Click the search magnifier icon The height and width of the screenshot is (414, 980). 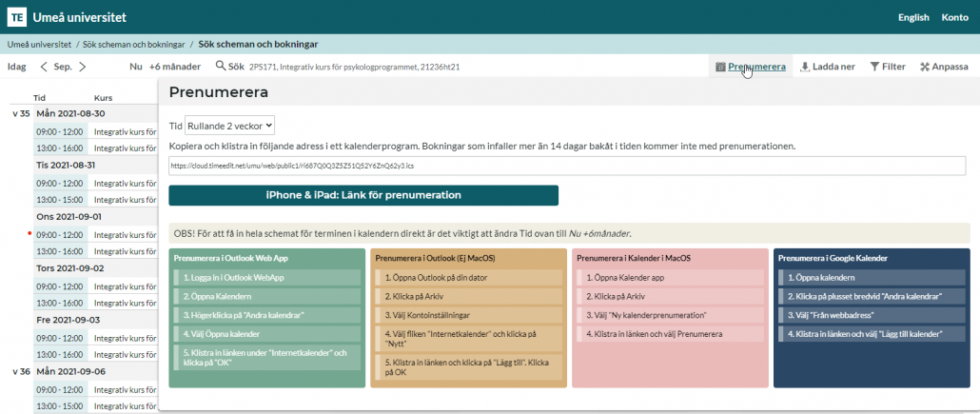click(220, 66)
